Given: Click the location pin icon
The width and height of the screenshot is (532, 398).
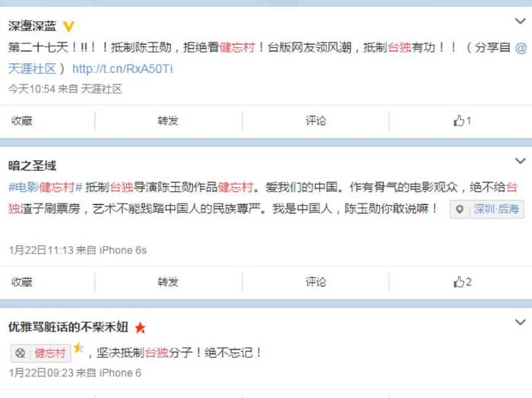Looking at the screenshot, I should (459, 210).
